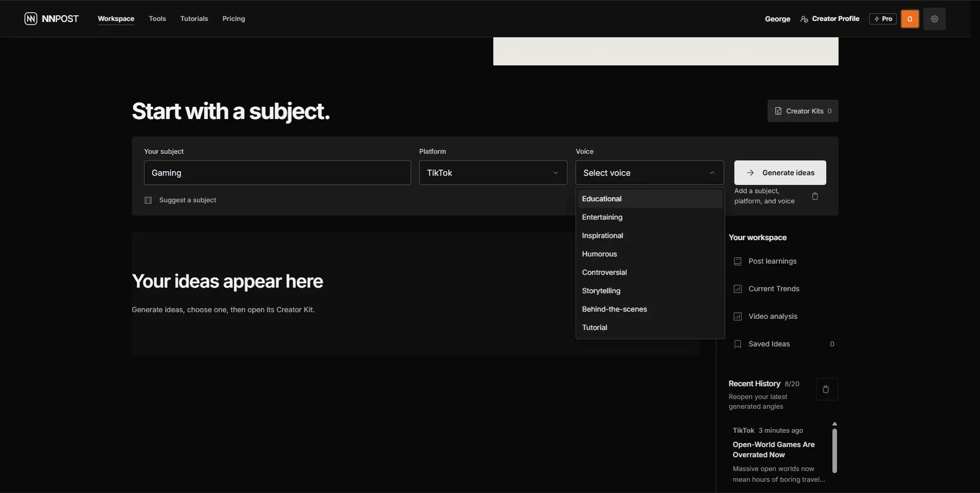Screen dimensions: 980x493
Task: Choose Humorous voice option
Action: [650, 254]
